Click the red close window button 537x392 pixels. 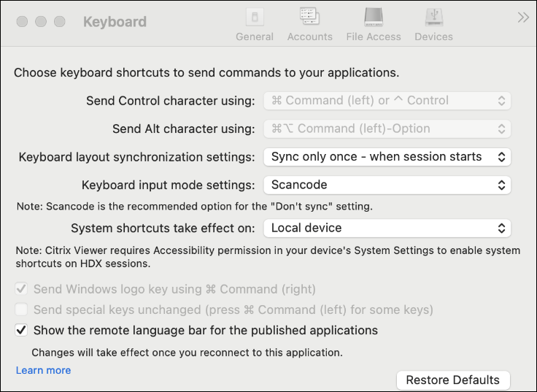point(23,22)
